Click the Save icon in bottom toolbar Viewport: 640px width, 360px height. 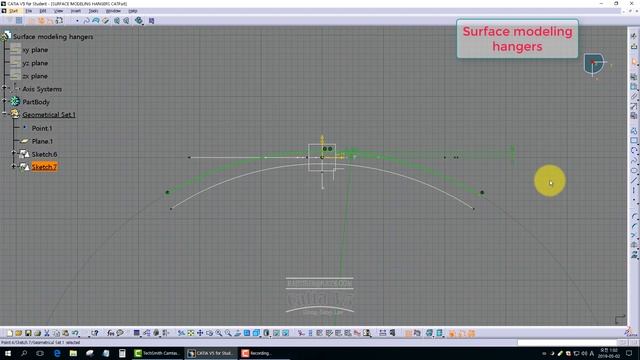[x=28, y=333]
